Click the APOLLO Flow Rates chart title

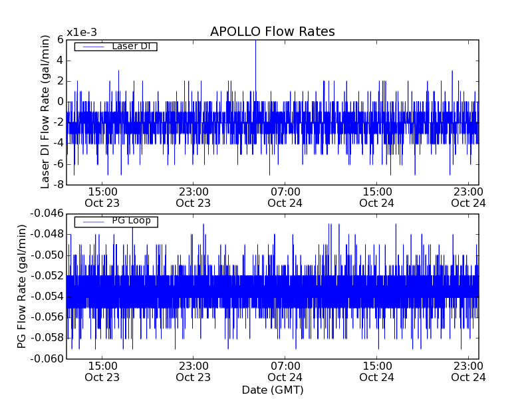point(272,32)
